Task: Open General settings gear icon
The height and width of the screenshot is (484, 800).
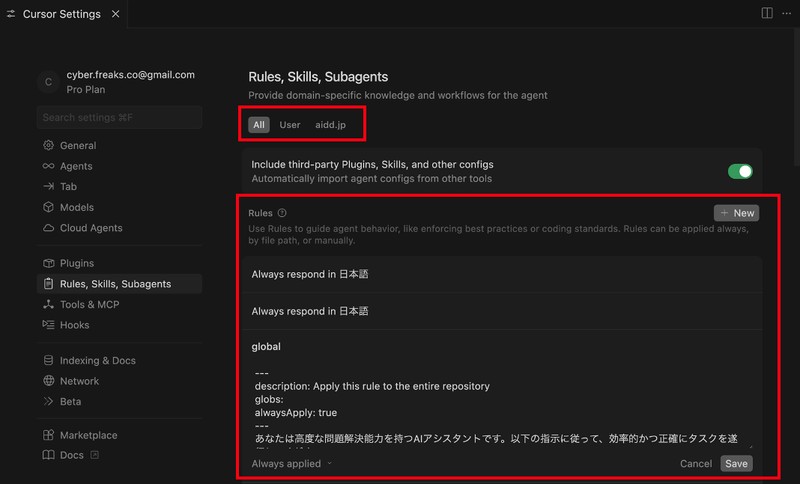Action: 48,145
